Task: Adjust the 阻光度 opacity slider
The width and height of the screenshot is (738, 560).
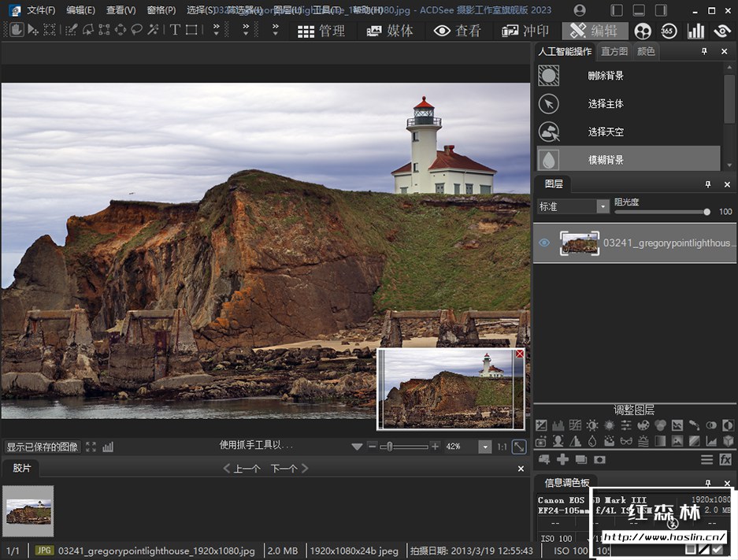Action: point(706,212)
